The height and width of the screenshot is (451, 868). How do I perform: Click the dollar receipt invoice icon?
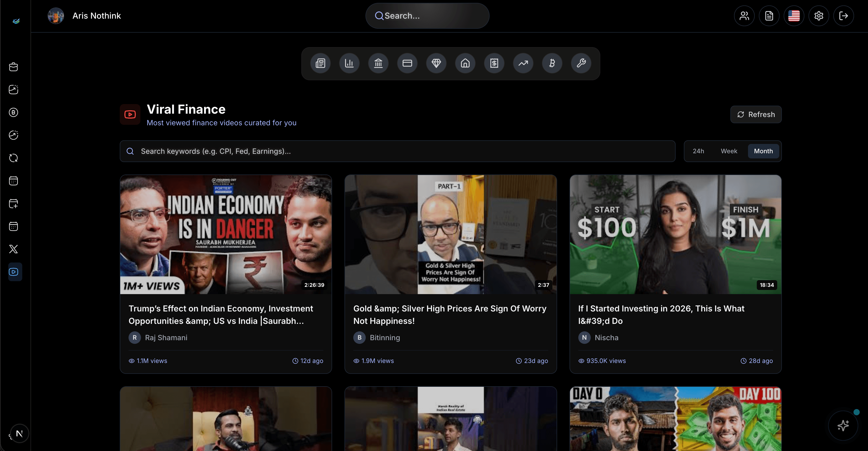point(494,63)
